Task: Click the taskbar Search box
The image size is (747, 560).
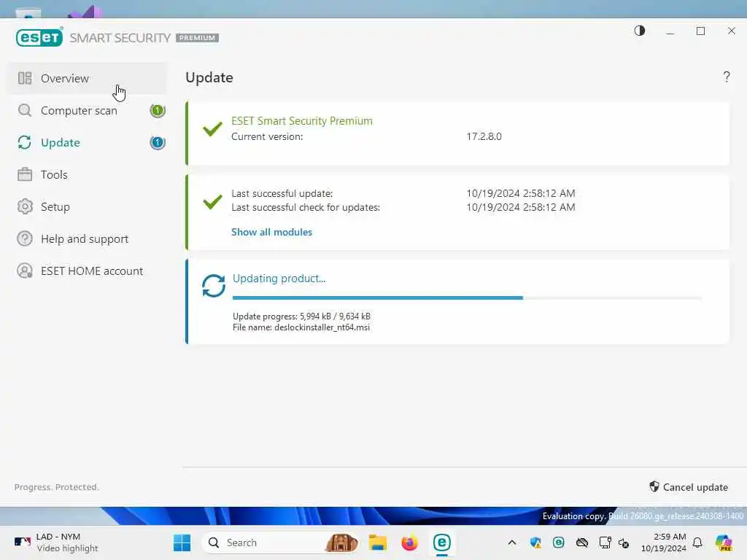Action: click(x=281, y=542)
